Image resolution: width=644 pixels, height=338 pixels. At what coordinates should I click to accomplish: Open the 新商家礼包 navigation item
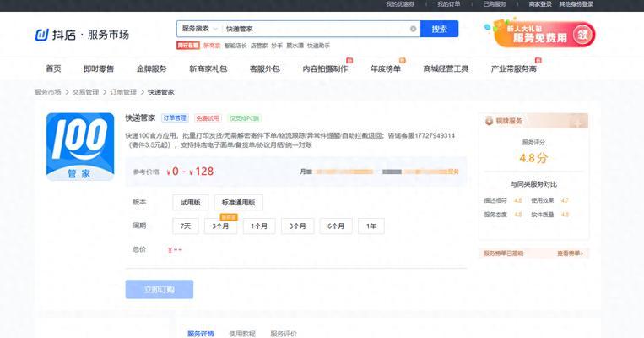208,68
